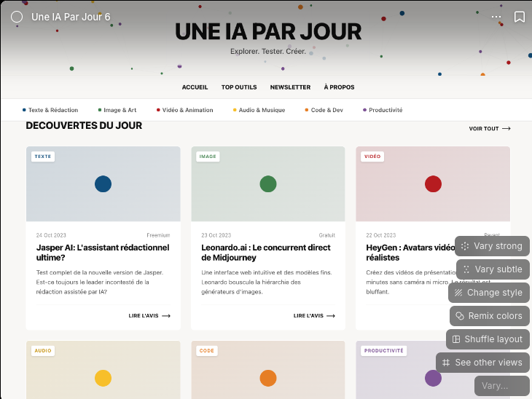Select the Code & Dev category filter
This screenshot has width=532, height=399.
[x=324, y=110]
